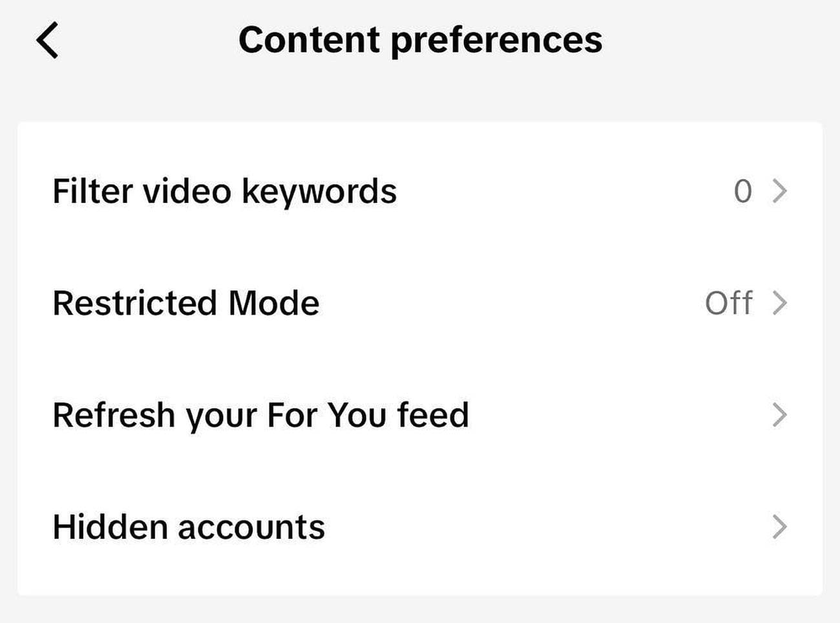
Task: Open Filter video keywords settings
Action: coord(224,191)
